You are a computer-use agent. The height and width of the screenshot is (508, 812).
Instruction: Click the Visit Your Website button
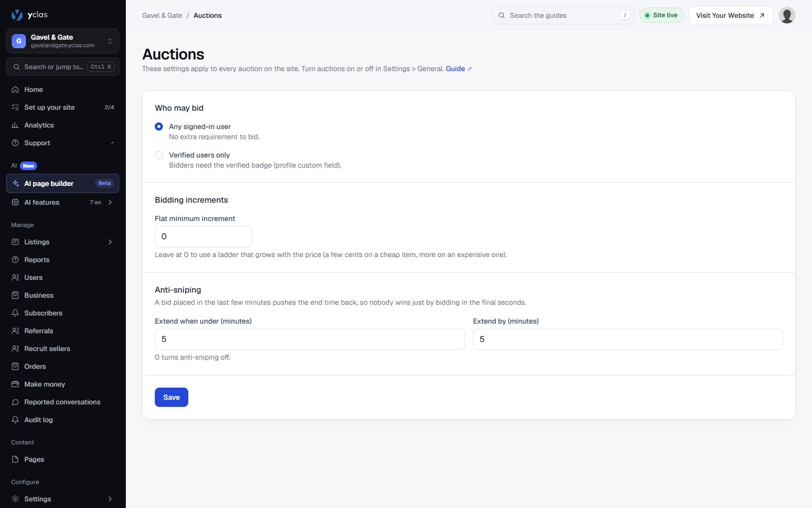click(730, 15)
